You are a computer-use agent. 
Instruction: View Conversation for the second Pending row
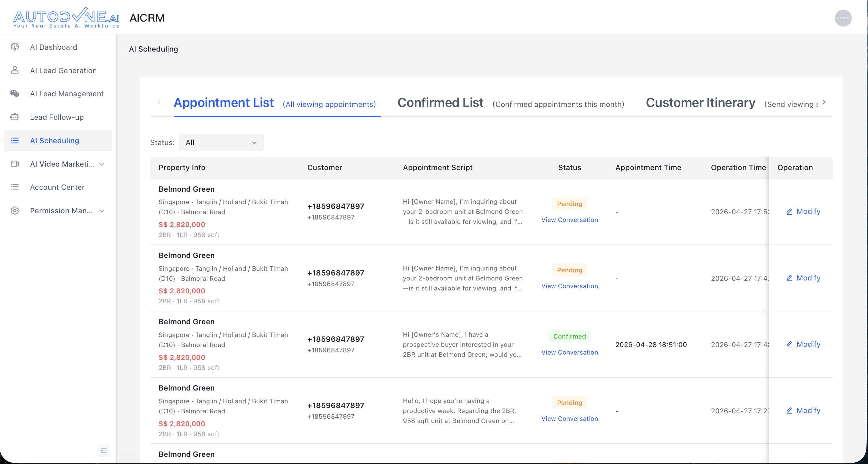tap(570, 286)
